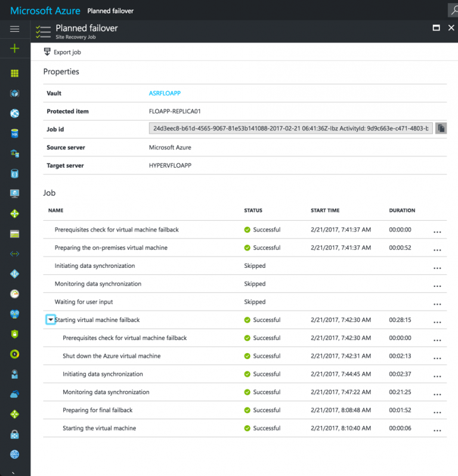
Task: Click the green plus New resource icon
Action: click(x=14, y=48)
